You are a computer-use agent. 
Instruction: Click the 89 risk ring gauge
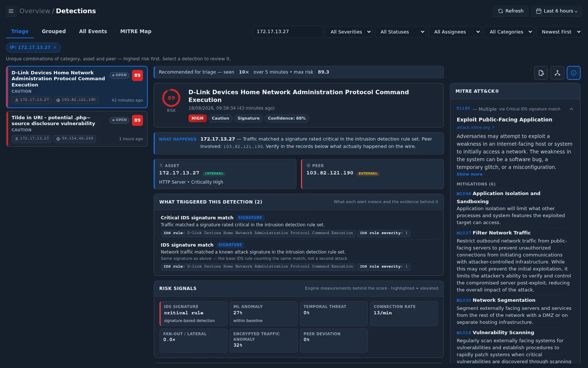[171, 98]
